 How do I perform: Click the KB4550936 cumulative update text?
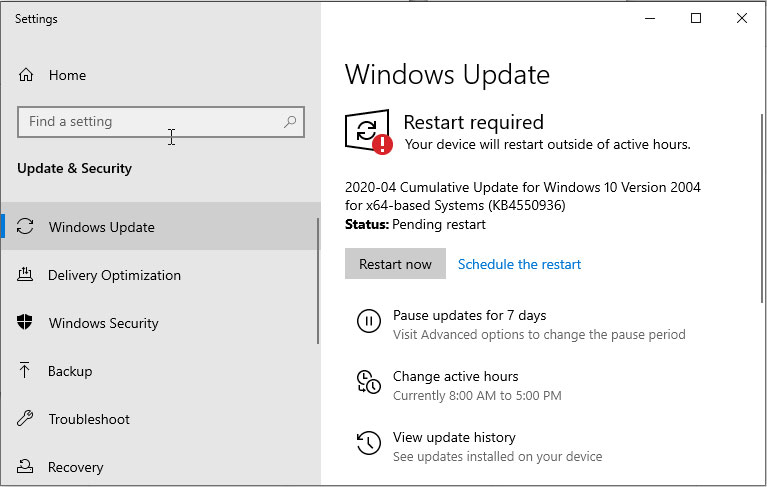[522, 196]
